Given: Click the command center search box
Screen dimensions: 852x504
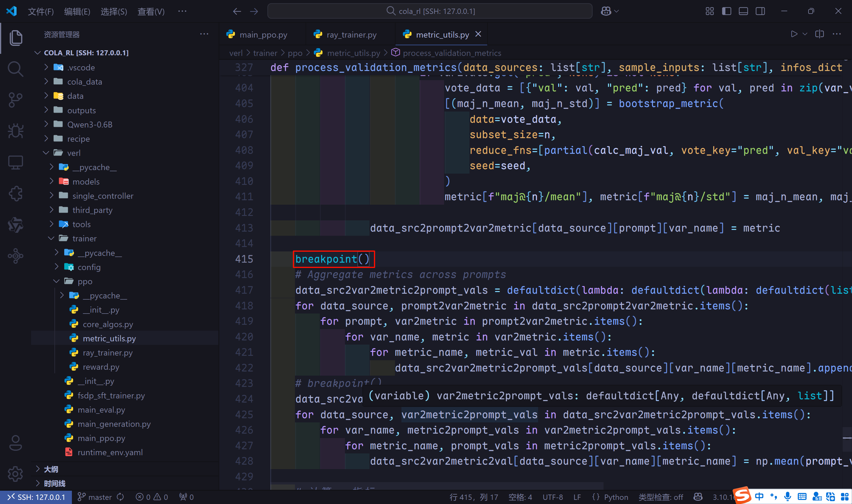Looking at the screenshot, I should [x=430, y=11].
